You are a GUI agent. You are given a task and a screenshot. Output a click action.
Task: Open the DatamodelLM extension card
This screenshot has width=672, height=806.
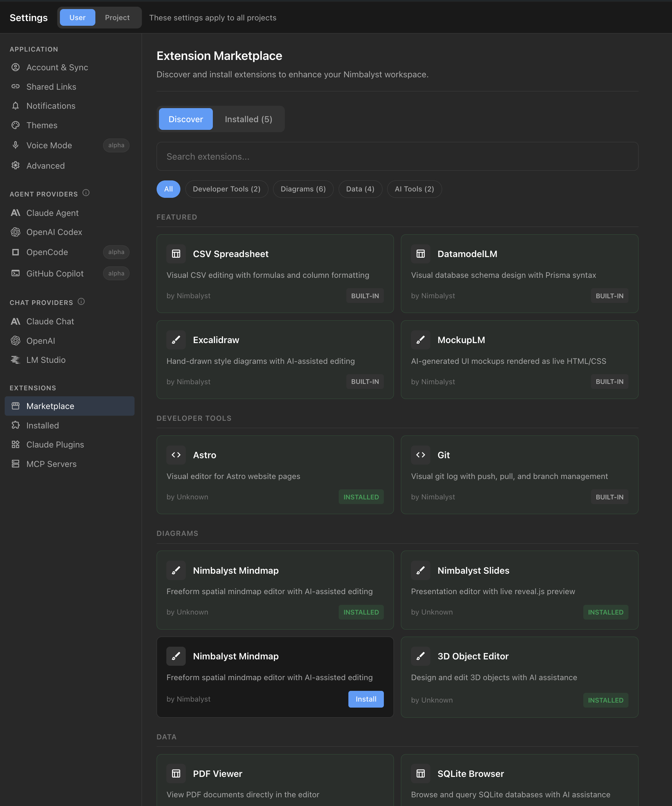click(x=519, y=274)
